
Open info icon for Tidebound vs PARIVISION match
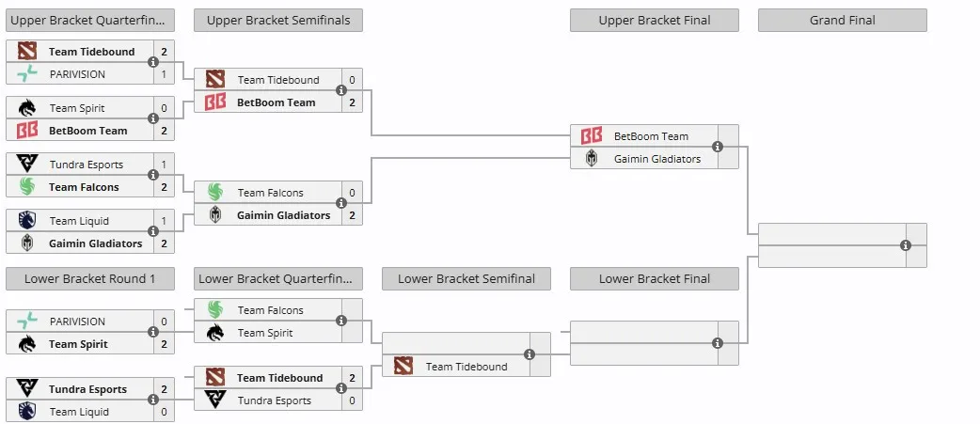[153, 62]
